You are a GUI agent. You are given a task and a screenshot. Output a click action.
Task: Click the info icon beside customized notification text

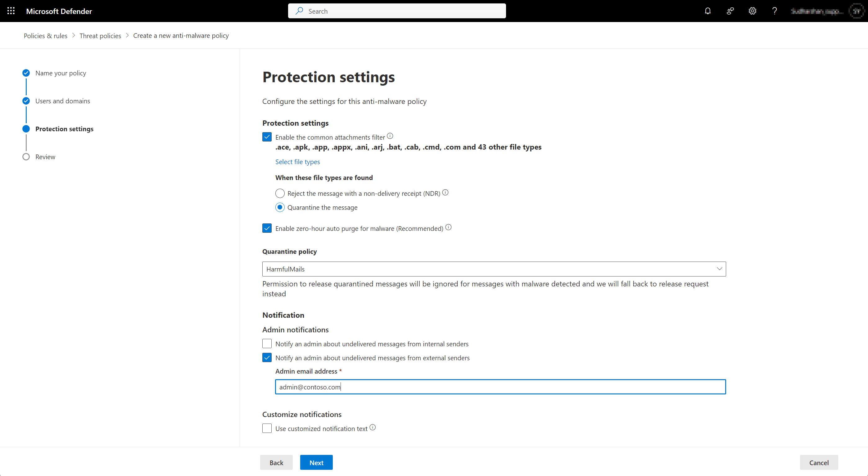coord(373,427)
